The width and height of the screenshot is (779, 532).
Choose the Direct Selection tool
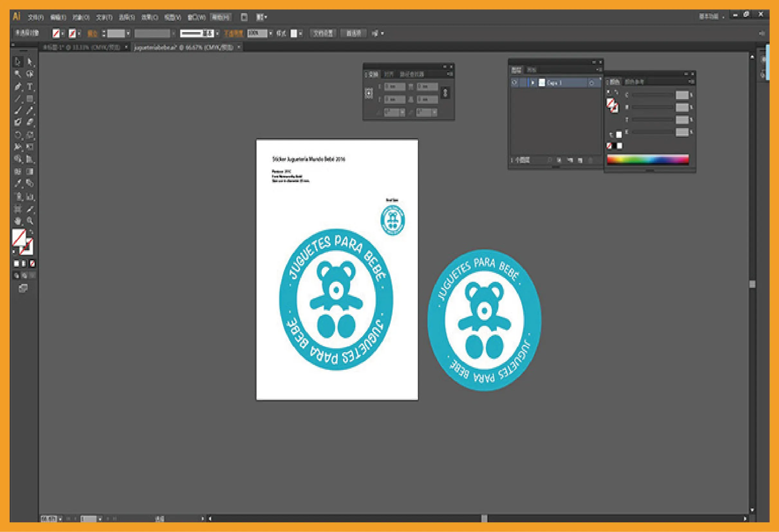pyautogui.click(x=30, y=62)
